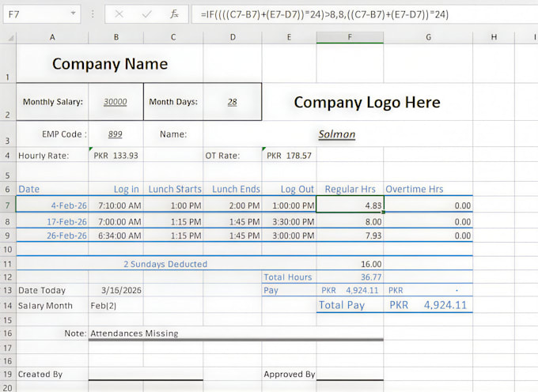
Task: Select column B header
Action: [116, 37]
